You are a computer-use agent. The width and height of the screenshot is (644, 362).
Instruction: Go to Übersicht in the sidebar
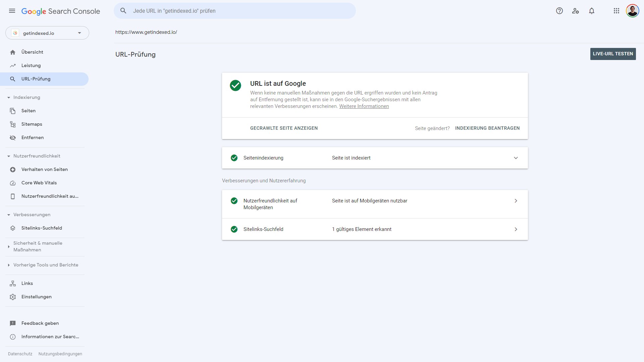point(32,52)
